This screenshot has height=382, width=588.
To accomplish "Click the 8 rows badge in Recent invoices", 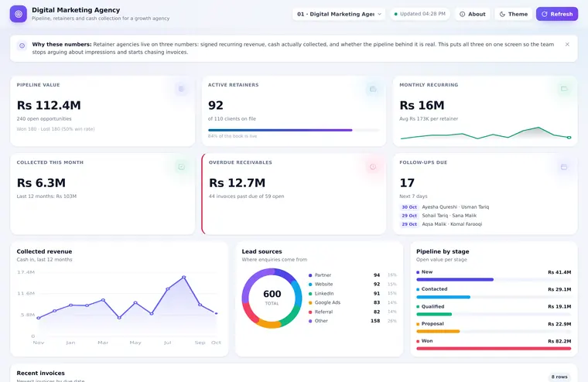I will pos(559,377).
